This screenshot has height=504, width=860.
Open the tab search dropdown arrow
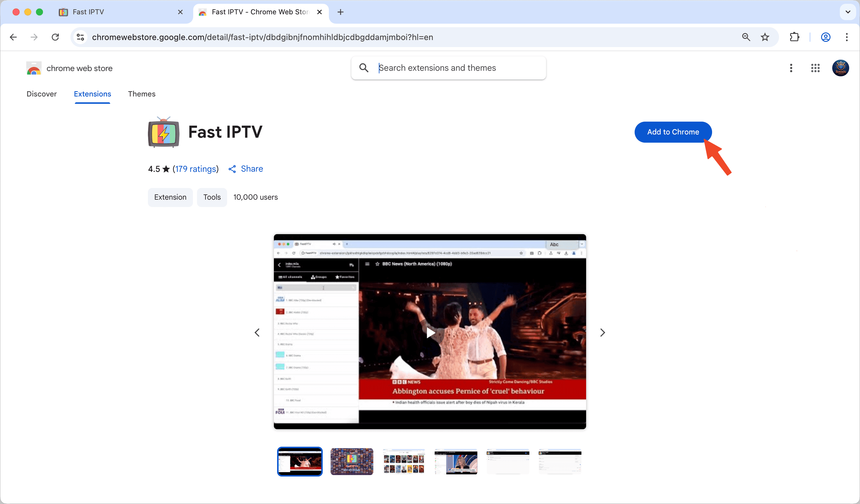(x=848, y=12)
